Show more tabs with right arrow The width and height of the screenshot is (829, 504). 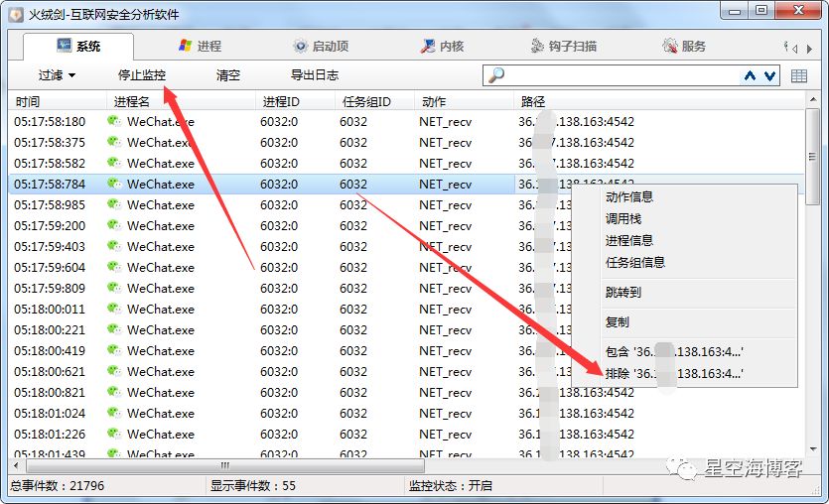click(x=809, y=49)
